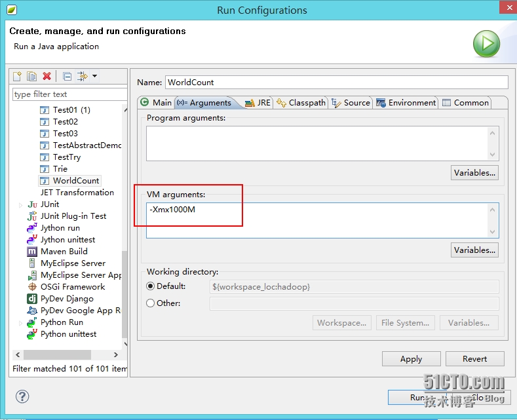The height and width of the screenshot is (420, 517).
Task: Click the Maven Build icon
Action: (32, 252)
